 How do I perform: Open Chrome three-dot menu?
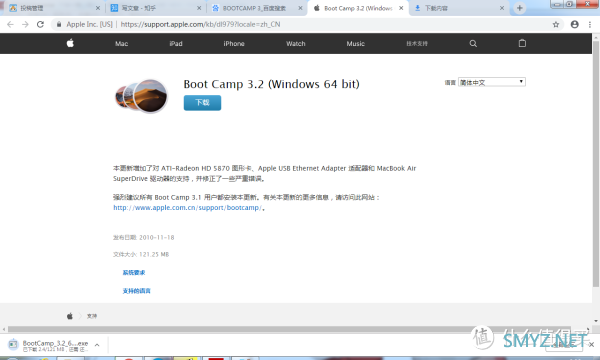click(590, 24)
